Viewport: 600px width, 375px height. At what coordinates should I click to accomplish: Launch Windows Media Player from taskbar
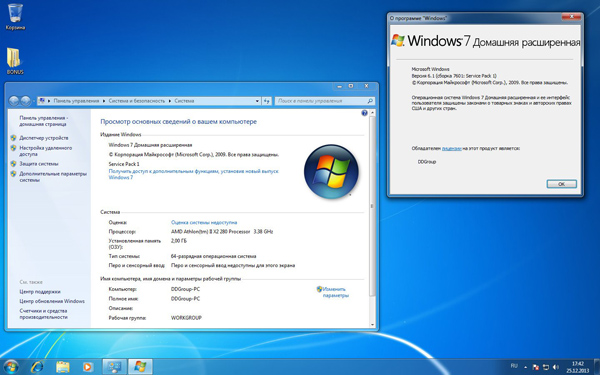(87, 367)
